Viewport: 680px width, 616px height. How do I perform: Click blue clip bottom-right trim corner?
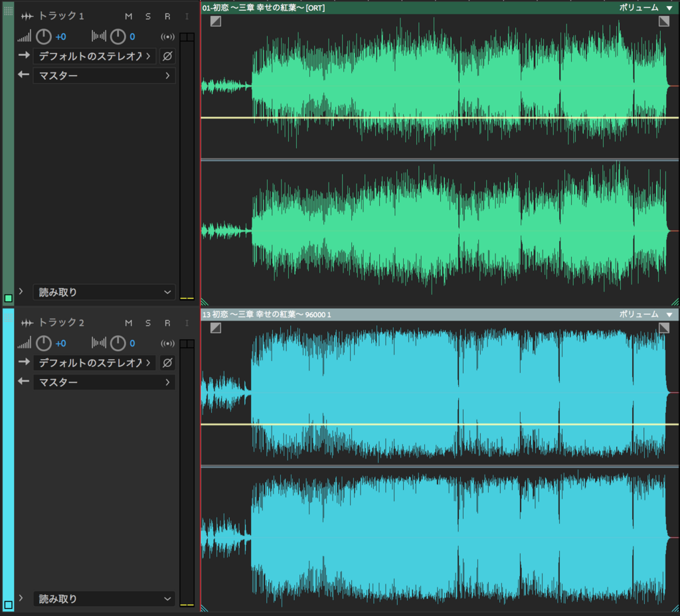click(675, 608)
